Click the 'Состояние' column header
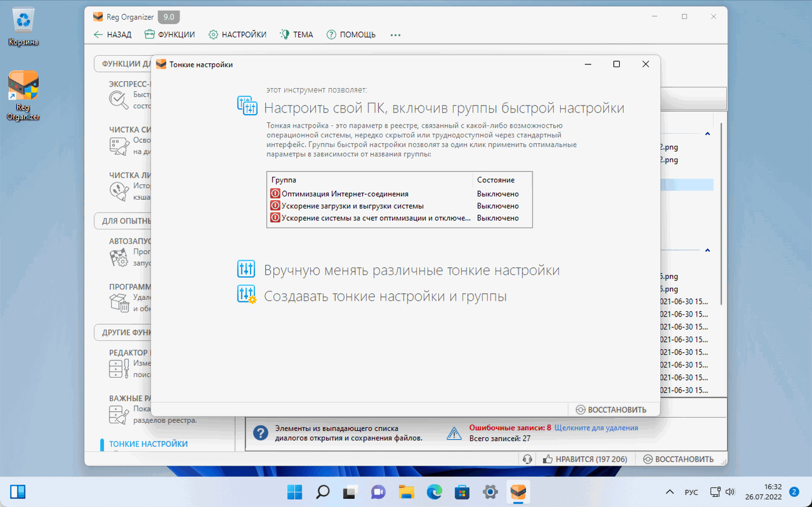This screenshot has width=812, height=507. click(502, 180)
